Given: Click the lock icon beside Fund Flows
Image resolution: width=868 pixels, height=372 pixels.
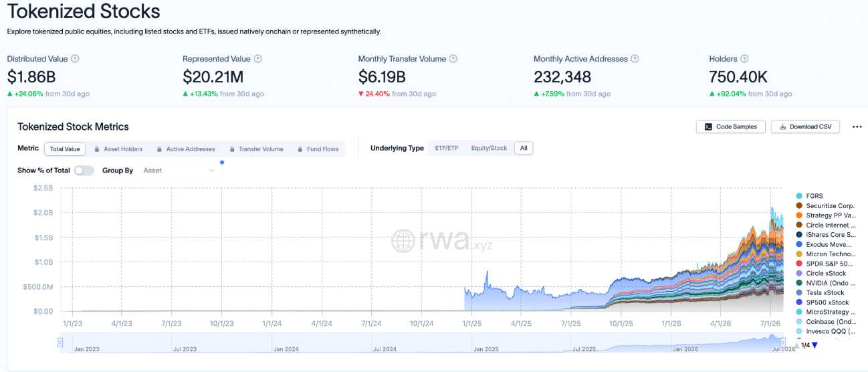Looking at the screenshot, I should (x=300, y=149).
